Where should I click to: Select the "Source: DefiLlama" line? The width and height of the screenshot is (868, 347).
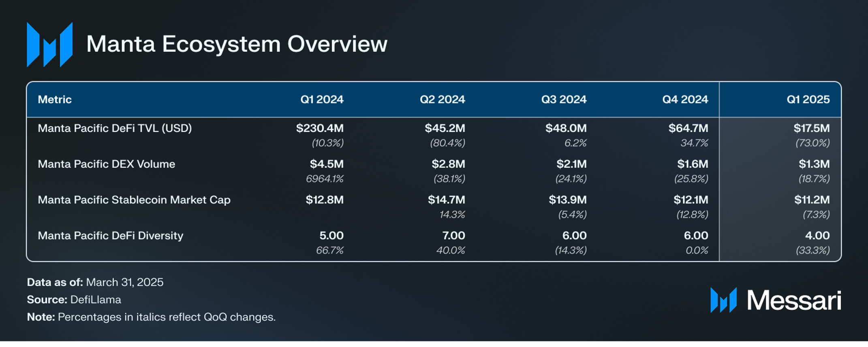pyautogui.click(x=74, y=300)
